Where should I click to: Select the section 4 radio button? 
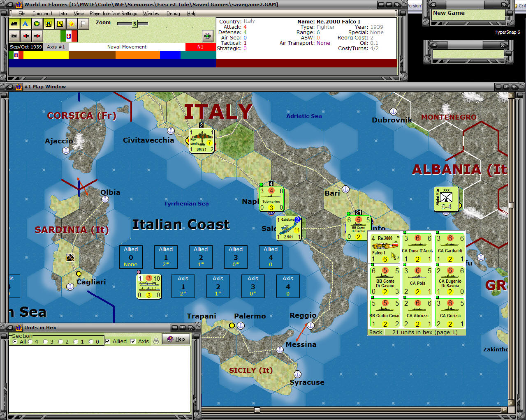pos(30,342)
